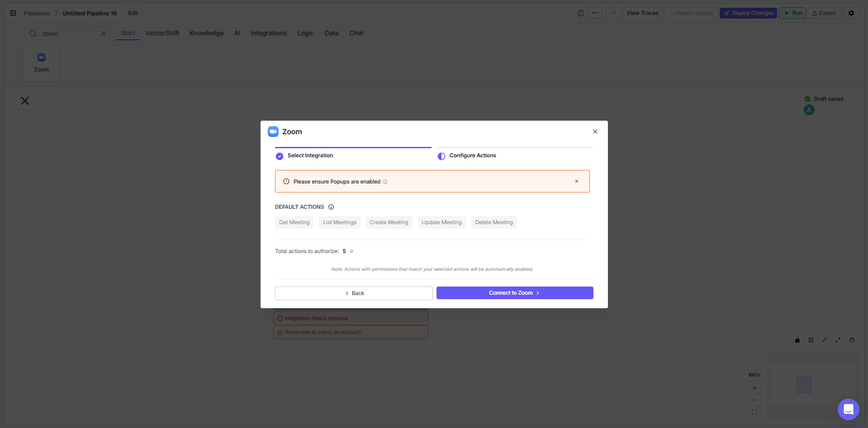Switch to the Knowledge tab

207,33
